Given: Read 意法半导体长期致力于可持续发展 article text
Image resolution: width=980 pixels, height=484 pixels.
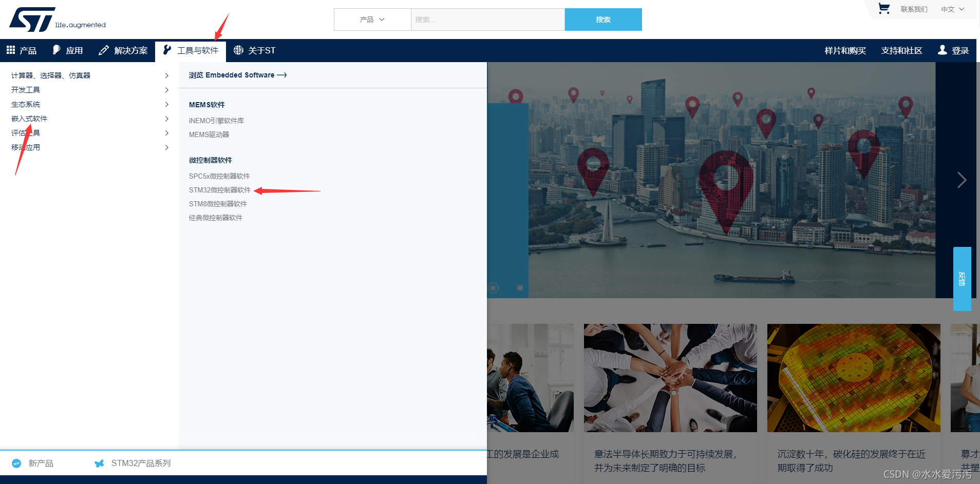Looking at the screenshot, I should pos(666,461).
